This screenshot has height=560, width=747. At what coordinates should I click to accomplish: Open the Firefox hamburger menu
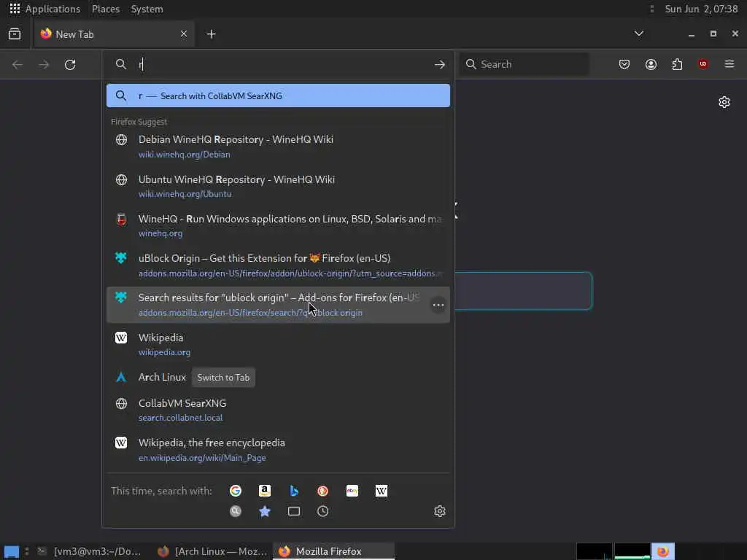729,64
